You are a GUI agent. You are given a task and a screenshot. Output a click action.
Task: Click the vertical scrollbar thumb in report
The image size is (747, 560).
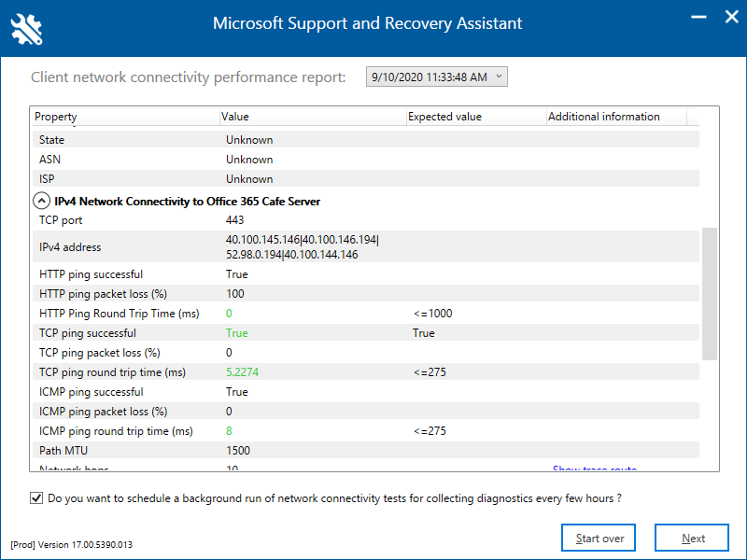710,294
